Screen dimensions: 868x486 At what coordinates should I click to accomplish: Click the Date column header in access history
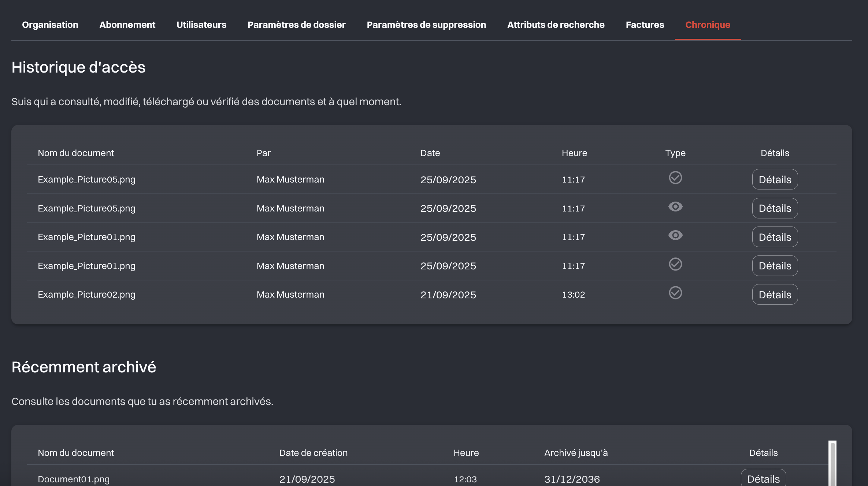coord(430,153)
